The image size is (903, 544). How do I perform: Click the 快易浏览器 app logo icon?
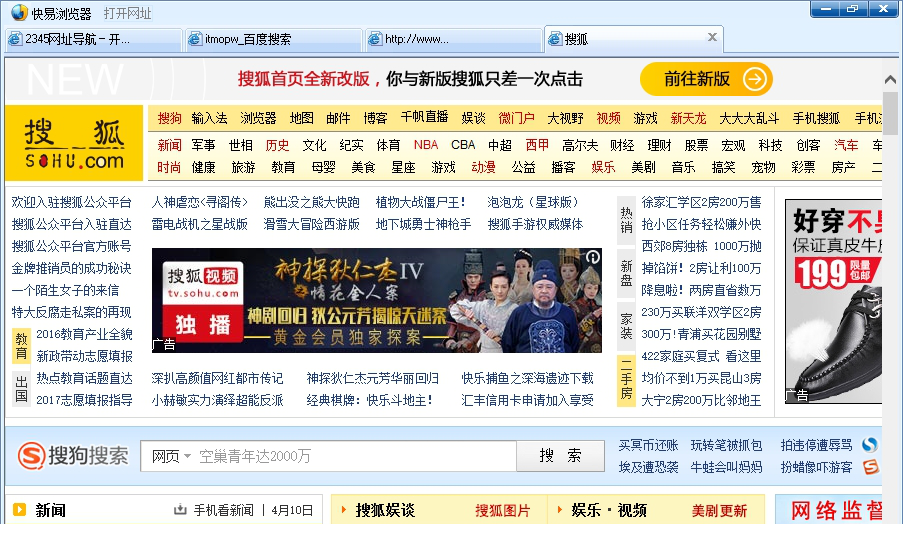19,12
